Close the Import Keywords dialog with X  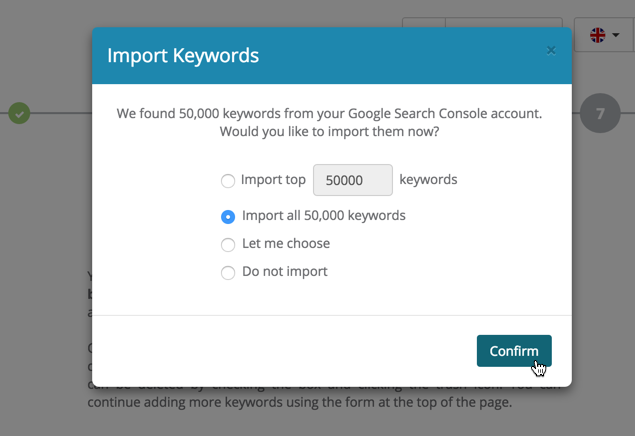click(x=551, y=50)
